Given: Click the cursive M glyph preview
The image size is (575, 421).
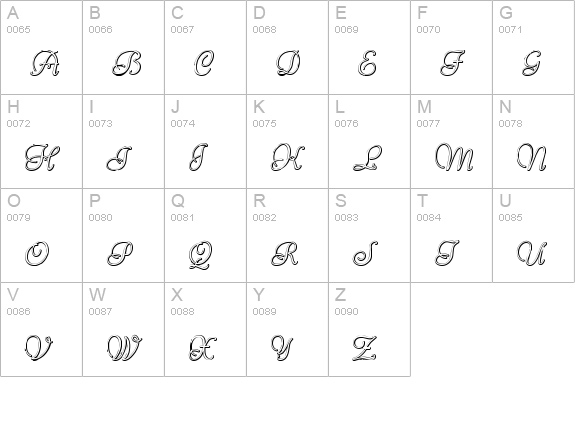Looking at the screenshot, I should (454, 157).
